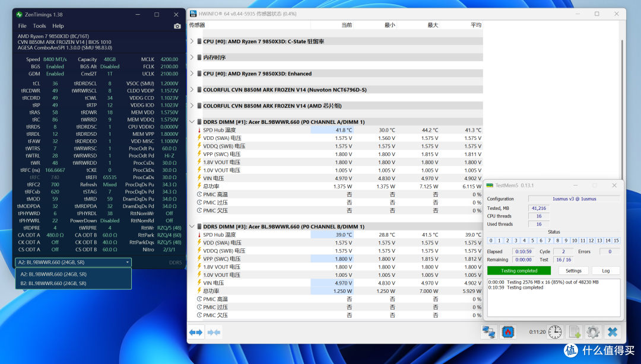Click the HWiNFO window title icon
The height and width of the screenshot is (364, 641).
193,14
